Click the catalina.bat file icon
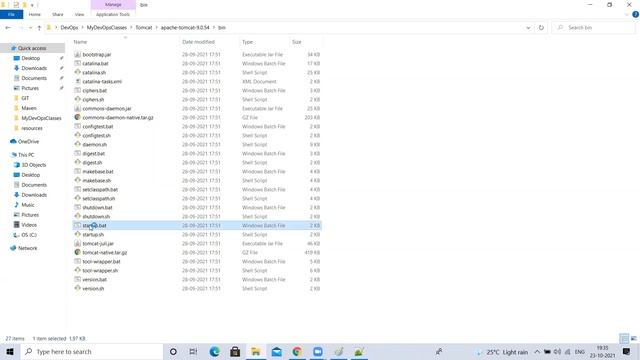The image size is (640, 360). coord(78,63)
